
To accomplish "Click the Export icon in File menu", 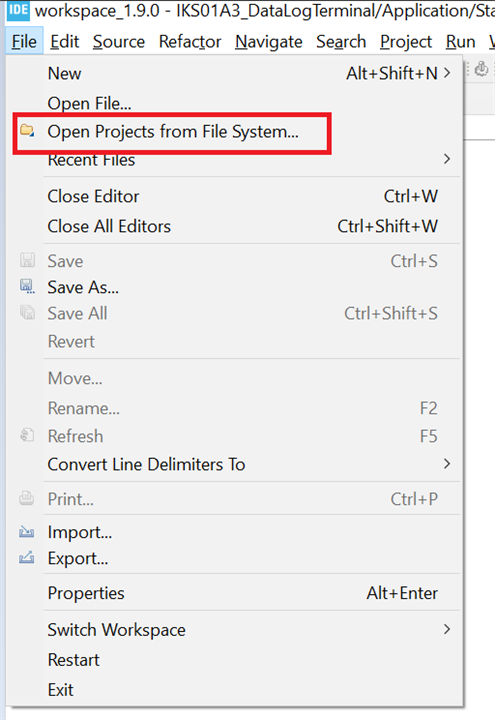I will [x=27, y=558].
